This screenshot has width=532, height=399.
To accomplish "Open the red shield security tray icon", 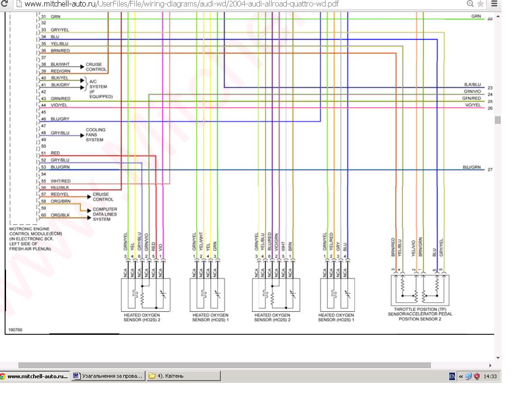I will (x=477, y=376).
